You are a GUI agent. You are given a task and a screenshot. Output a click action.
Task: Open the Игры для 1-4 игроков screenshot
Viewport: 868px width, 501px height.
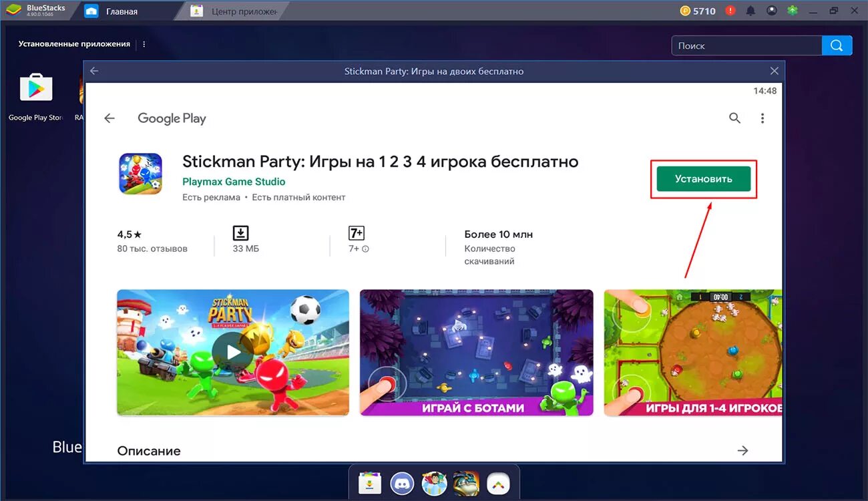click(x=692, y=352)
